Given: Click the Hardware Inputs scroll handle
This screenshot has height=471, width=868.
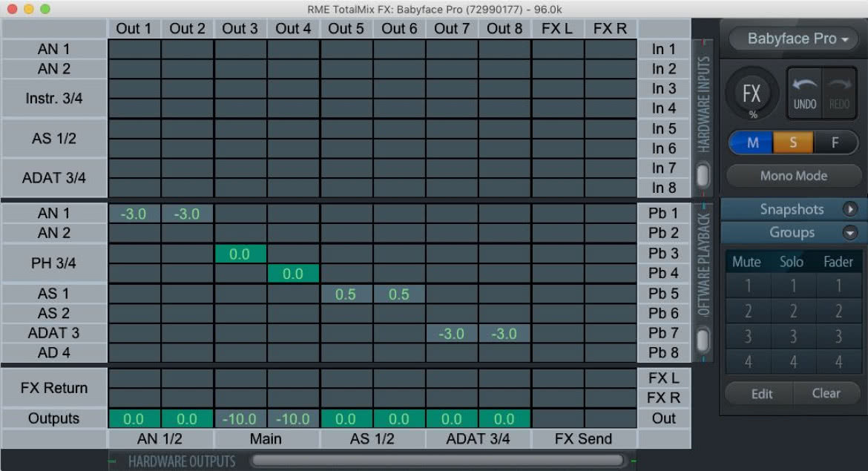Looking at the screenshot, I should pos(703,176).
